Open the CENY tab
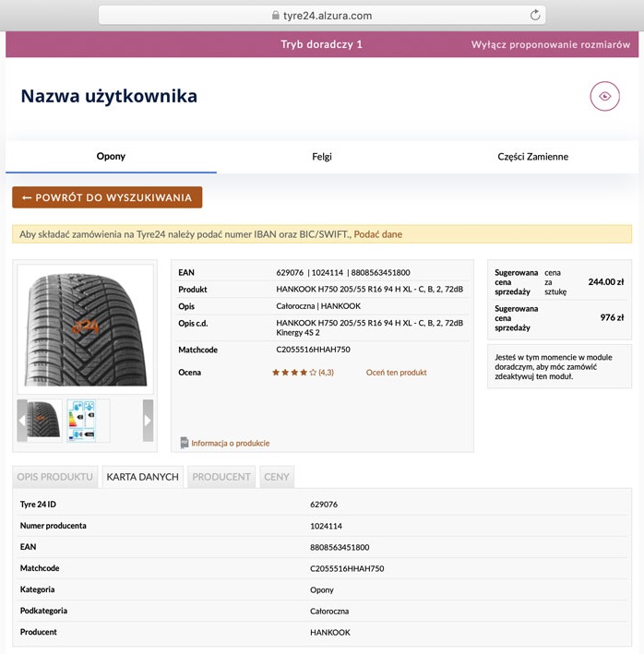The image size is (644, 654). coord(277,477)
